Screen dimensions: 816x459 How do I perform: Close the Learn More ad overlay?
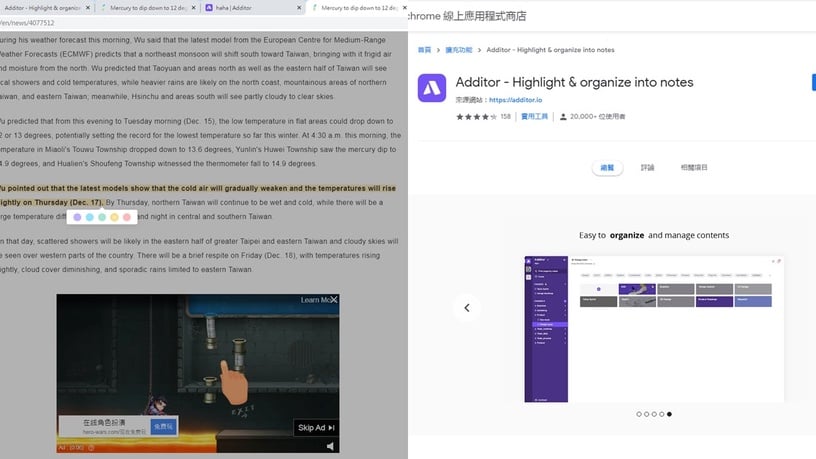[x=334, y=300]
